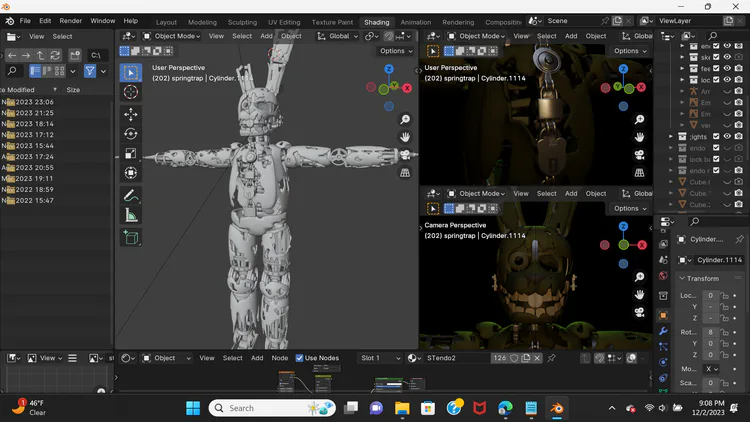750x422 pixels.
Task: Open Add menu in left viewport header
Action: pyautogui.click(x=266, y=36)
